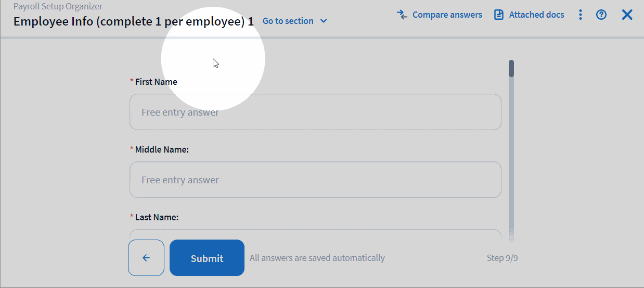Select the Last Name entry field
This screenshot has height=288, width=644.
315,234
